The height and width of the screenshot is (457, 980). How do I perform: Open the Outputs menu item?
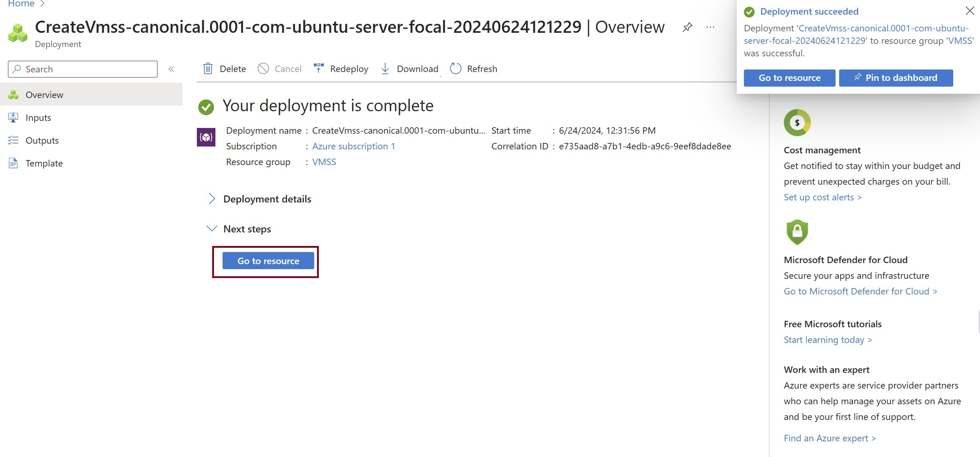coord(42,141)
